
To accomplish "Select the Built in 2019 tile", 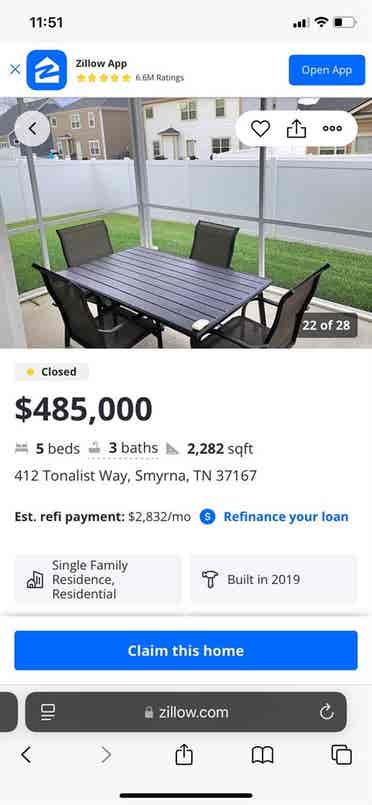I will 273,580.
